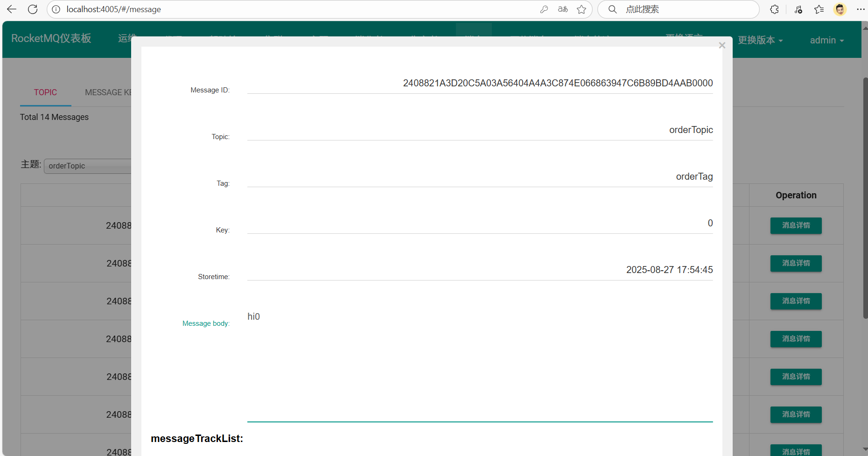The height and width of the screenshot is (456, 868).
Task: Add page to favorites with star icon
Action: [x=581, y=9]
